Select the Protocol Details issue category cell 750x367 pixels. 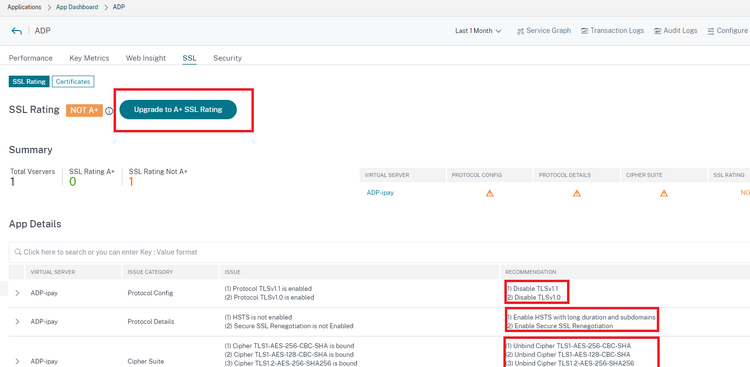pyautogui.click(x=151, y=322)
